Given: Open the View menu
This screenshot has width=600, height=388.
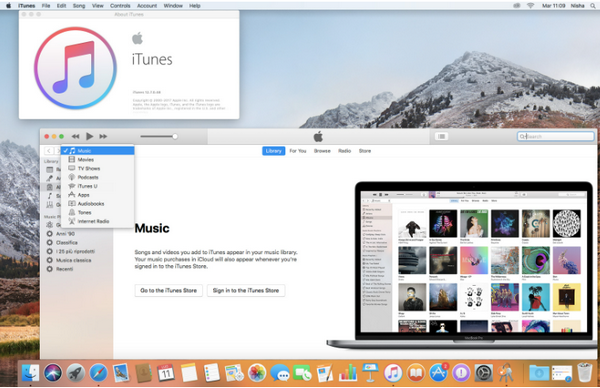Looking at the screenshot, I should (x=98, y=6).
